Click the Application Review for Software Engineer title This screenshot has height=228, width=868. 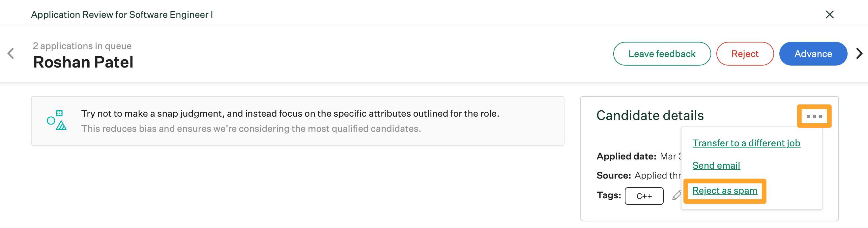(x=122, y=15)
